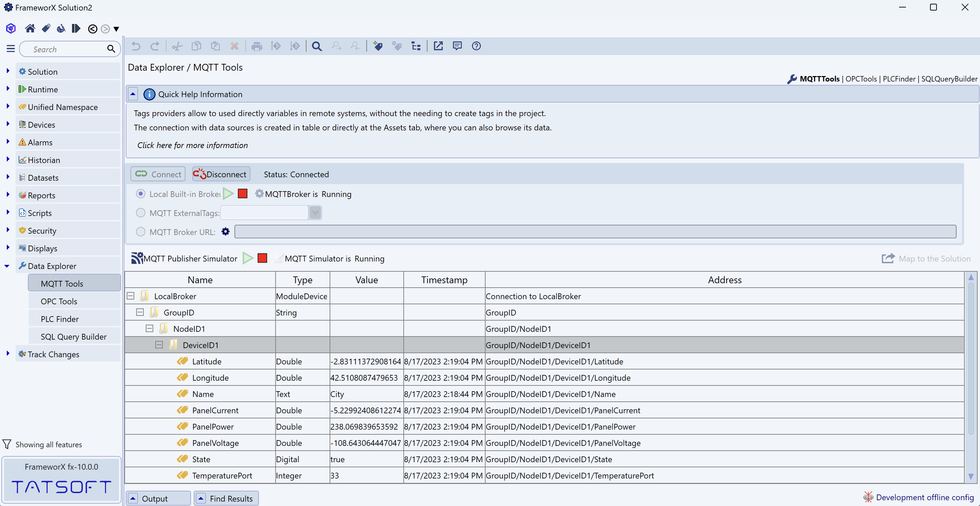
Task: Collapse the GroupID tree node
Action: (140, 312)
